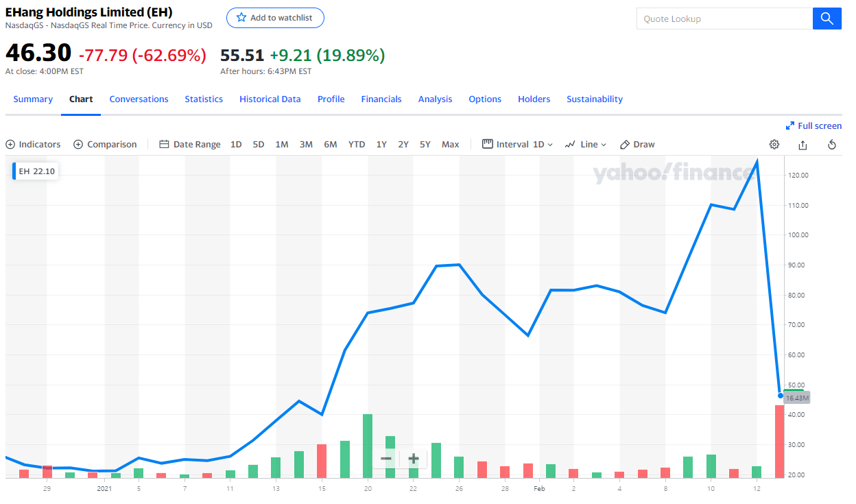Set range to 5D

259,144
